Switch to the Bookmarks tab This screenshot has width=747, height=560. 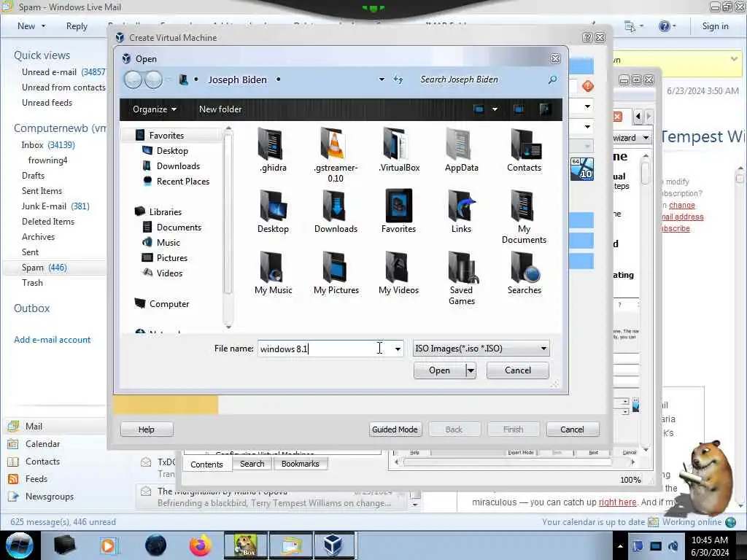click(300, 464)
